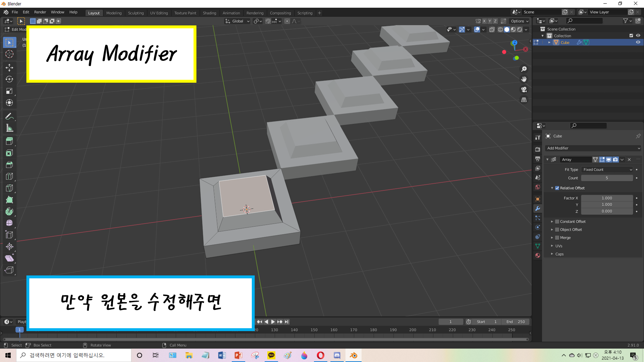Screen dimensions: 644x362
Task: Select the Loop Cut tool
Action: click(9, 176)
